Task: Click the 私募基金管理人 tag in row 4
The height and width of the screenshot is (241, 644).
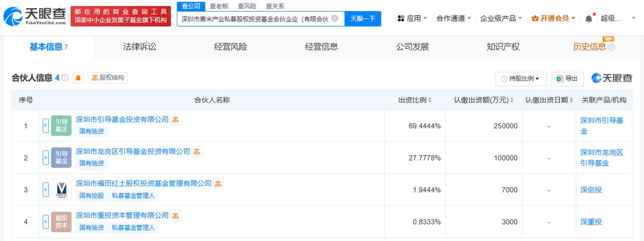Action: (133, 228)
